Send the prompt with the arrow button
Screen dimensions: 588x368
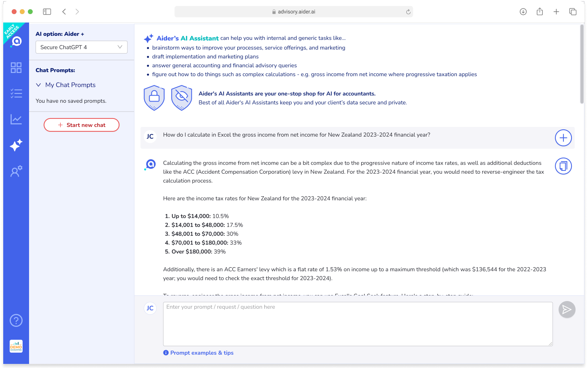point(567,310)
